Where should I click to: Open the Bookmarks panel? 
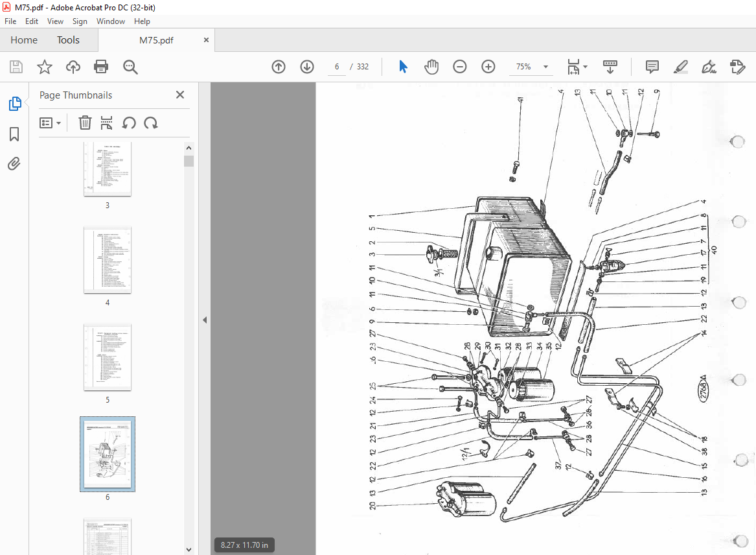[14, 134]
